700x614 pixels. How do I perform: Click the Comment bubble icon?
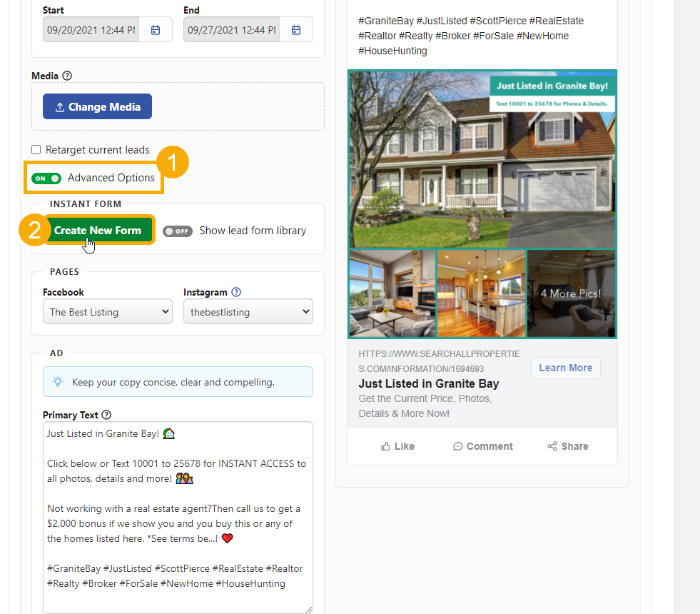point(457,446)
